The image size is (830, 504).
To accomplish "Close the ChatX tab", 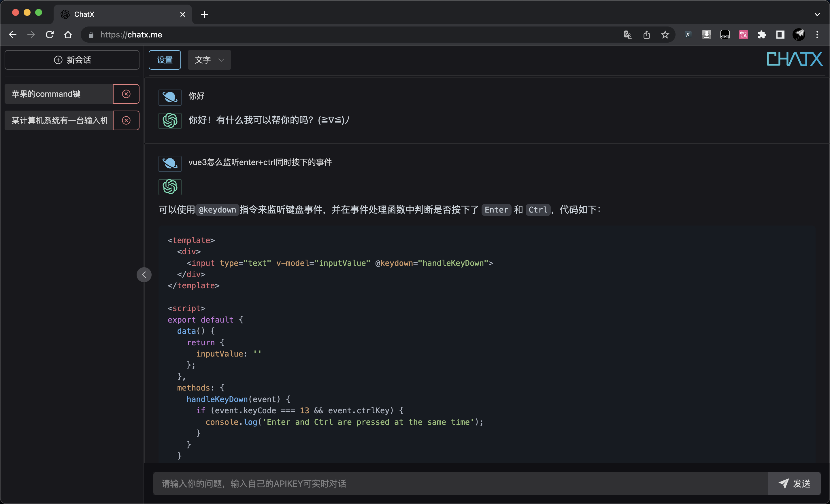I will [x=183, y=14].
